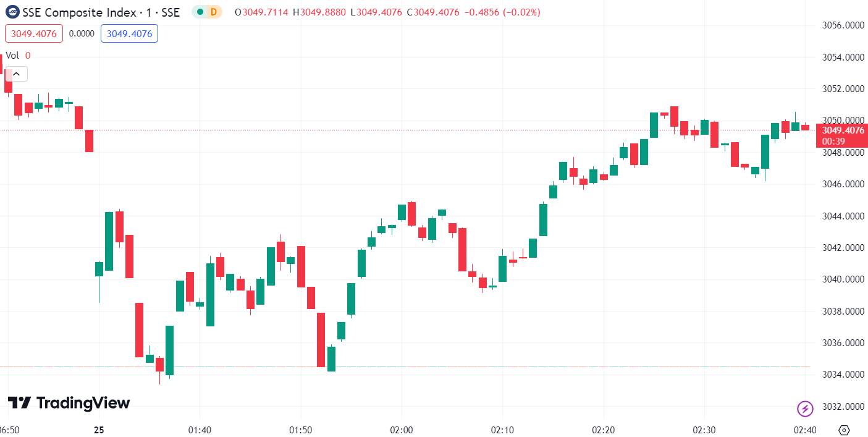Collapse the indicator legend with the chevron
The width and height of the screenshot is (868, 437).
pos(16,74)
